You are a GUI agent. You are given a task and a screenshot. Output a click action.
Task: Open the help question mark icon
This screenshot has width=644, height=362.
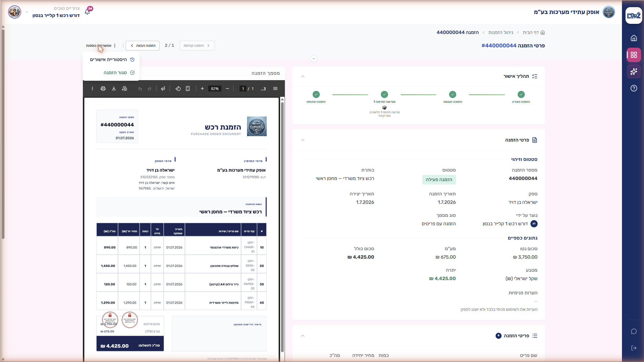[x=634, y=88]
